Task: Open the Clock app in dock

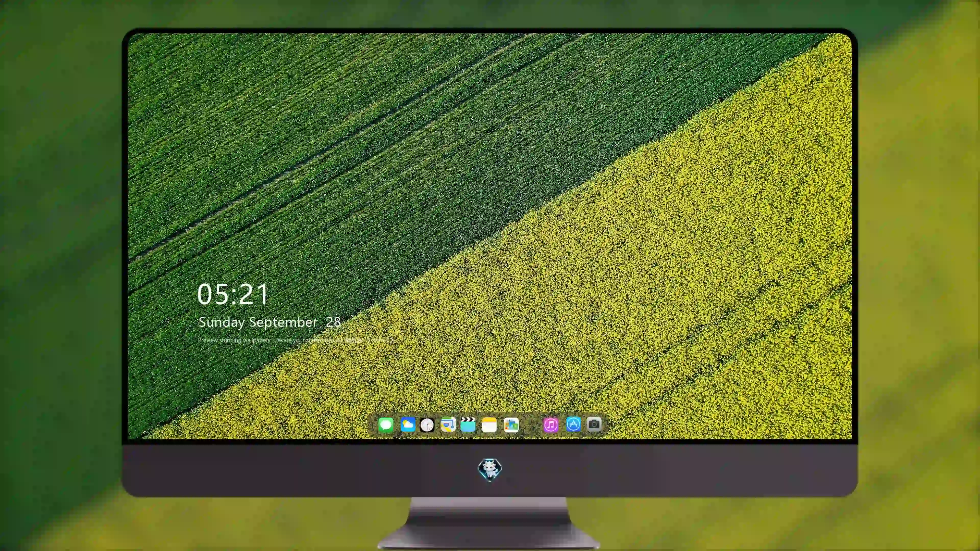Action: tap(427, 425)
